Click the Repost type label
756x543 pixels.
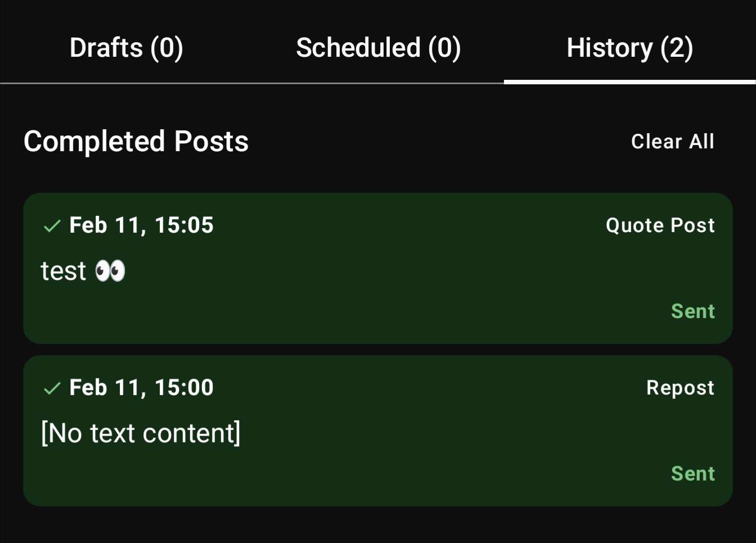pos(680,388)
